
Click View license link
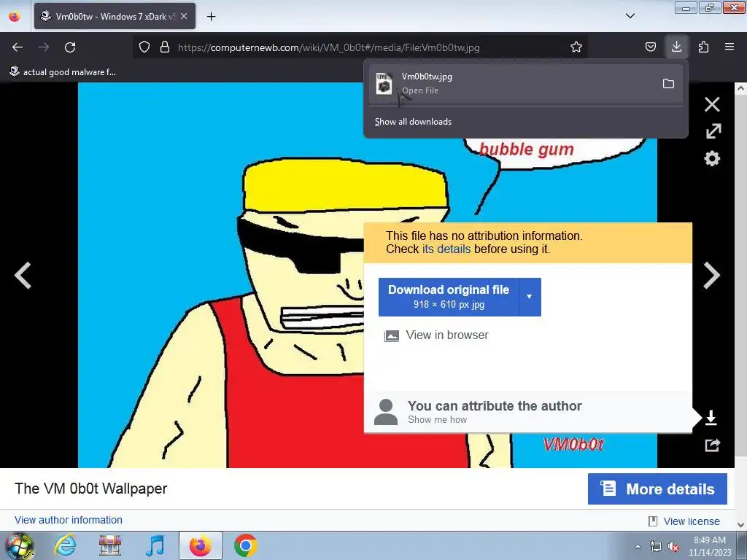(692, 521)
